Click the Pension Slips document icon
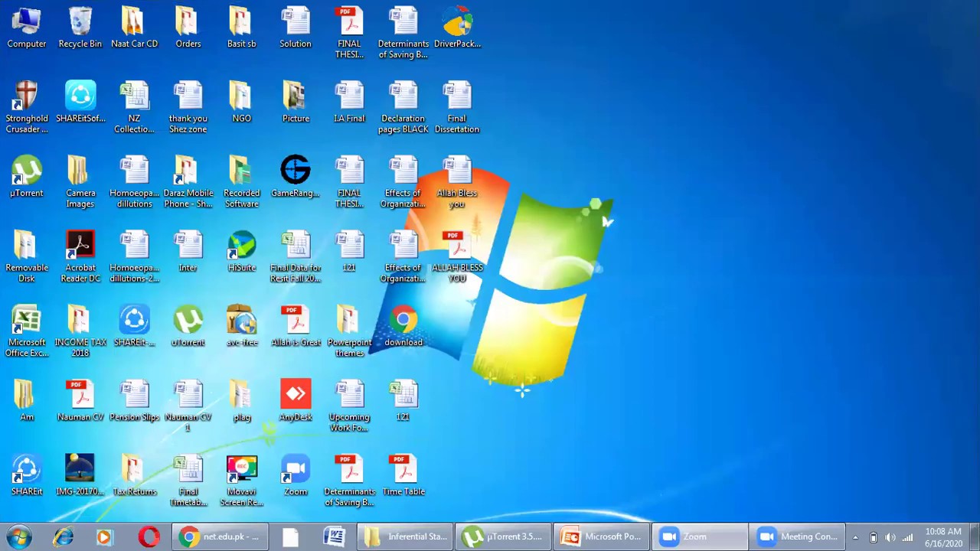980x551 pixels. pyautogui.click(x=134, y=401)
